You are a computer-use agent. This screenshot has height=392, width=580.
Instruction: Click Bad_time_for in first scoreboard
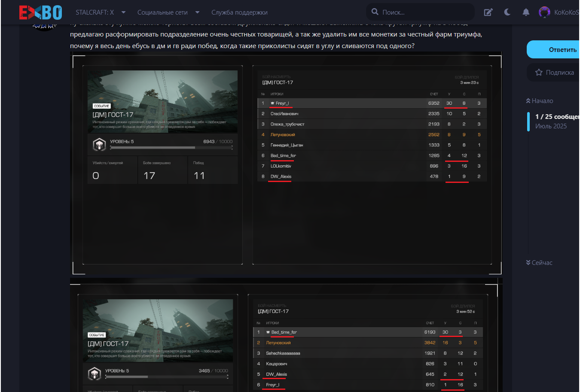283,156
